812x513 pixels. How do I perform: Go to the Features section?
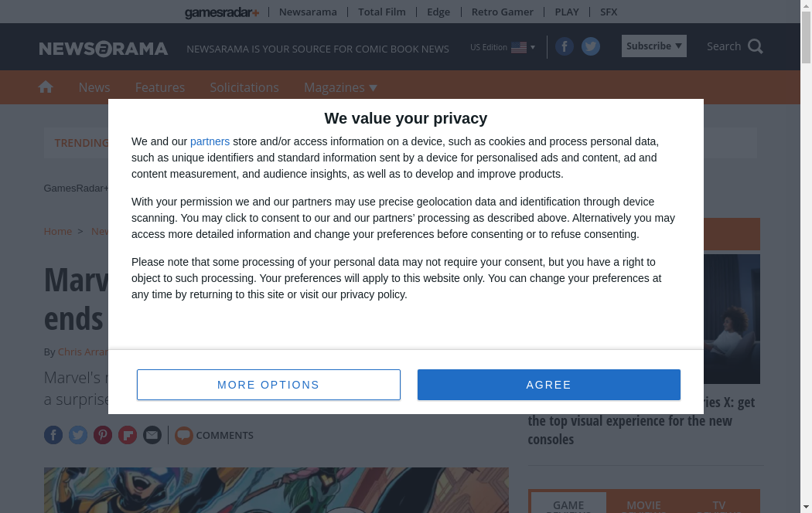click(160, 87)
